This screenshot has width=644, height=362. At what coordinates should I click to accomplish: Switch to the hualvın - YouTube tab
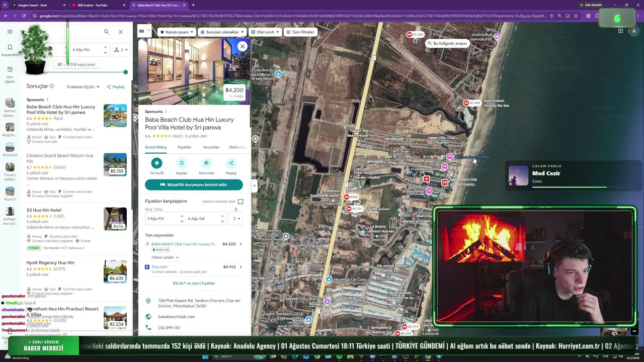[x=99, y=5]
